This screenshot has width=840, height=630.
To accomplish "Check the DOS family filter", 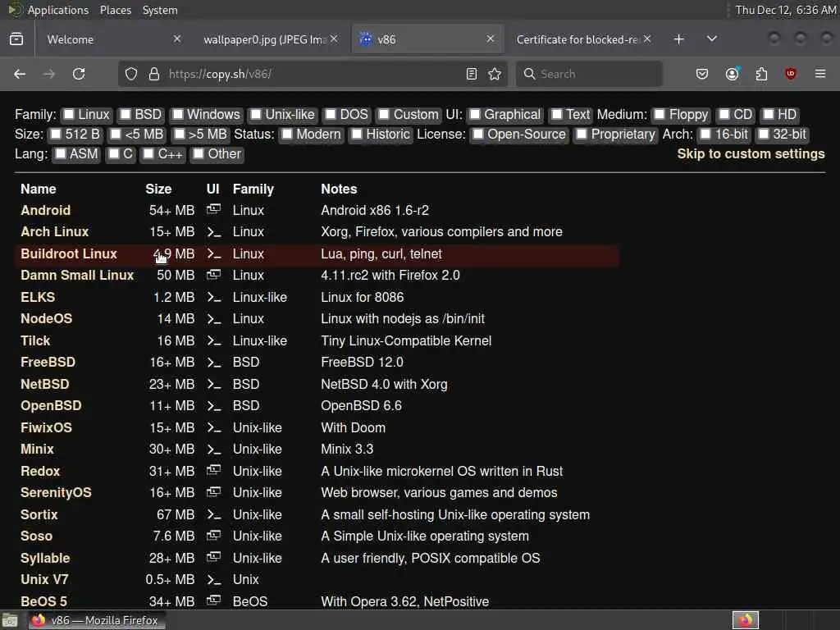I will 331,115.
